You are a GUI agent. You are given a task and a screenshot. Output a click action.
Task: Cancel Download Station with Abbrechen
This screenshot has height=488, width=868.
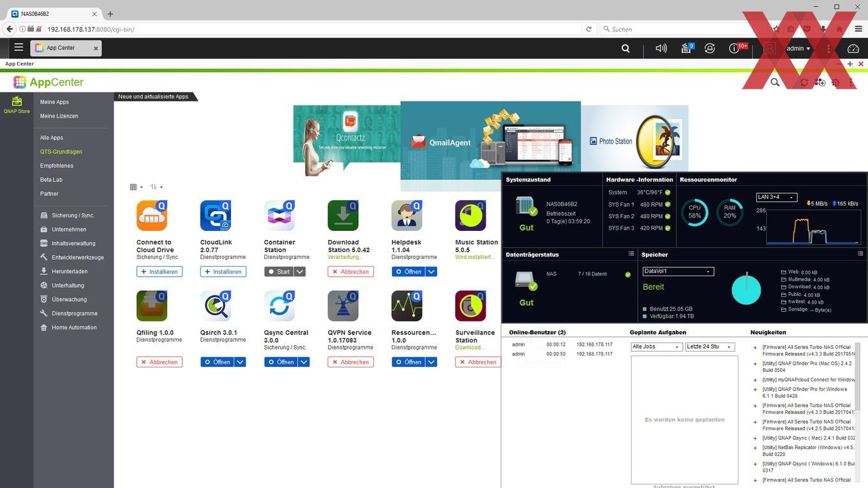351,272
